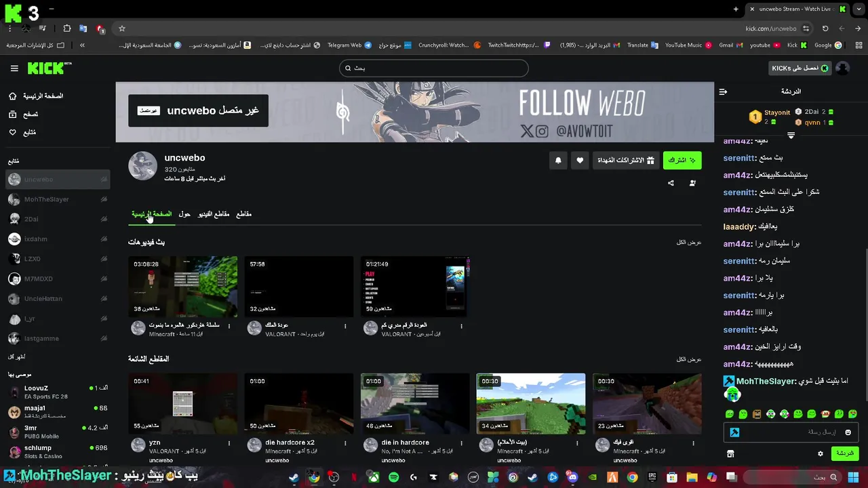Screen dimensions: 868x488
Task: Click gifted subscriptions button الاشتراكات المهداة
Action: click(627, 161)
